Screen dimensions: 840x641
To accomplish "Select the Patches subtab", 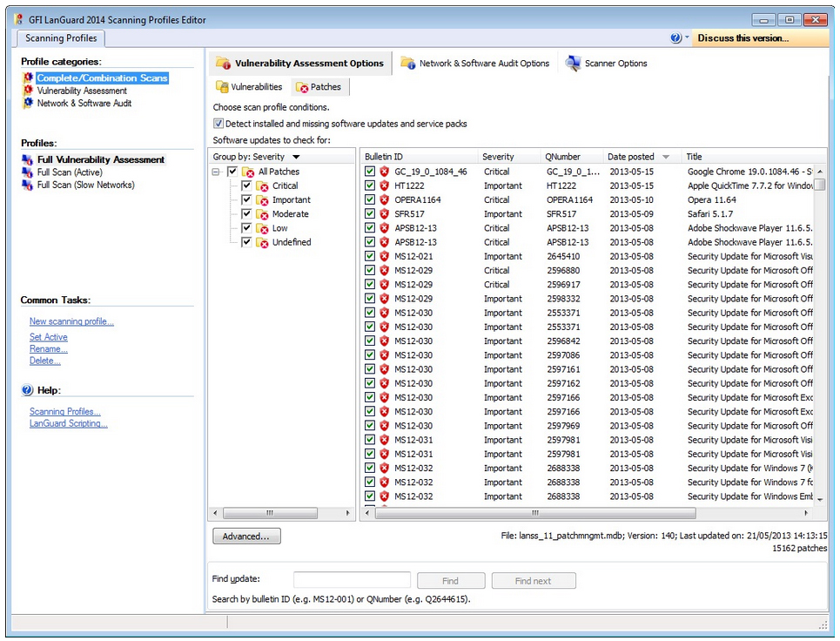I will (x=319, y=87).
